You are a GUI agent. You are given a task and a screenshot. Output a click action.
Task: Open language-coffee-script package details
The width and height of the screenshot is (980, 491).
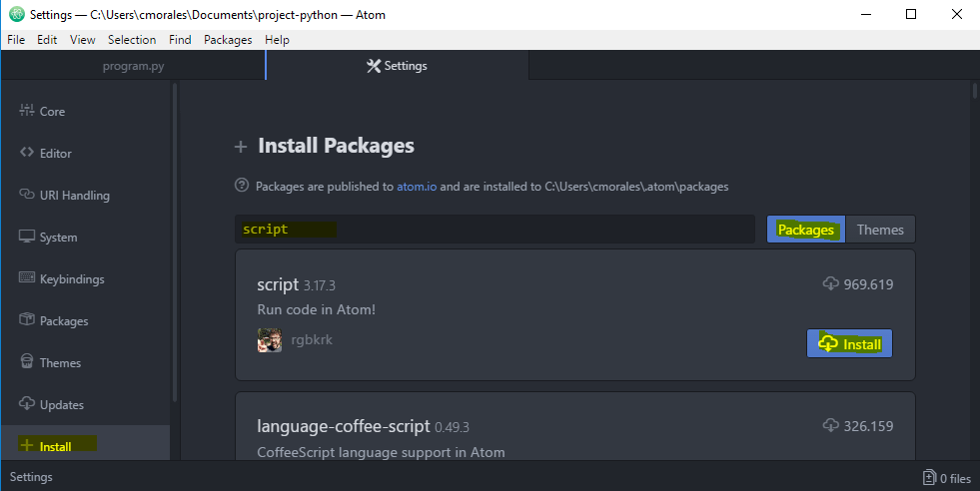(344, 426)
